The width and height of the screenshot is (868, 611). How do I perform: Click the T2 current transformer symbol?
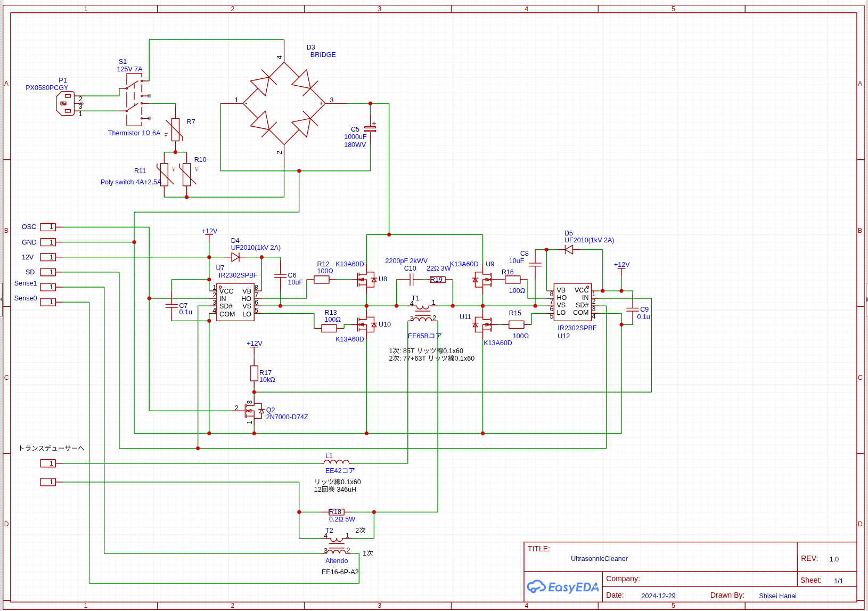coord(337,545)
